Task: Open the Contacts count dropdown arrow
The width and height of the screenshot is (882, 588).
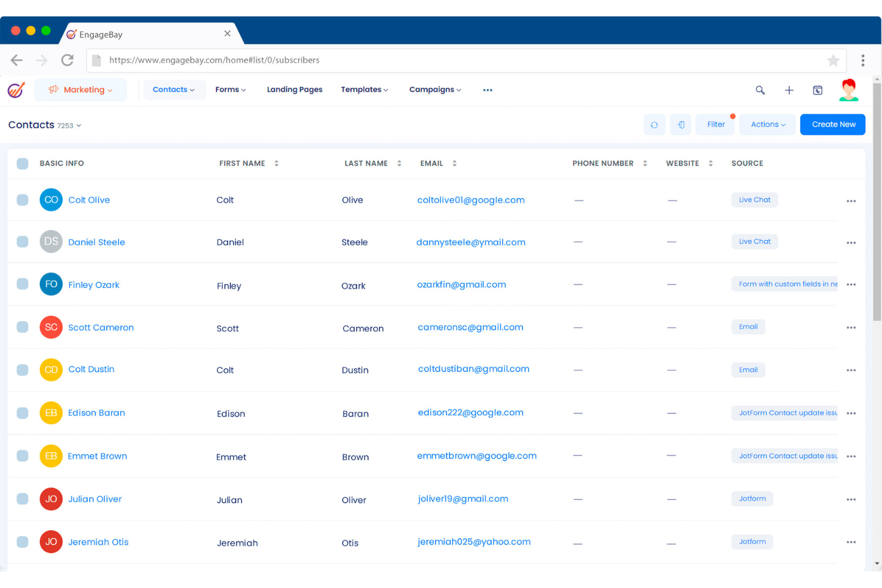Action: (79, 126)
